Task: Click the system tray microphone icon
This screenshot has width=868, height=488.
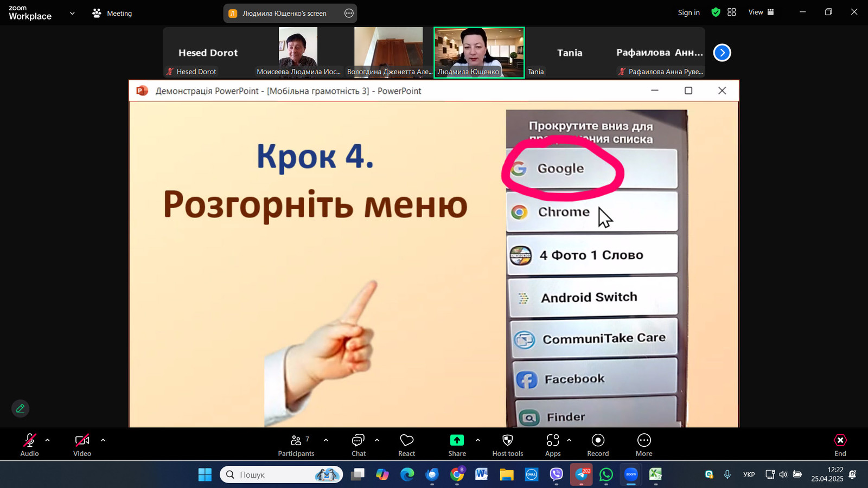Action: click(x=727, y=474)
